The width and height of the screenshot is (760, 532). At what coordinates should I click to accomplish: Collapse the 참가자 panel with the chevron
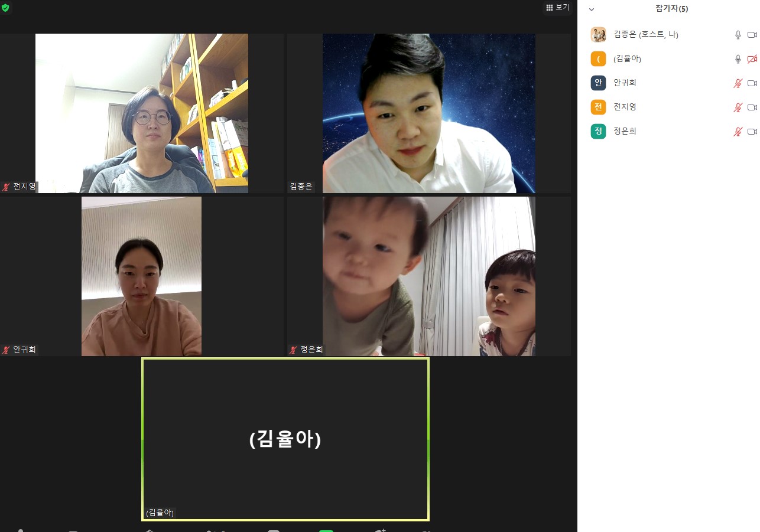pos(592,9)
